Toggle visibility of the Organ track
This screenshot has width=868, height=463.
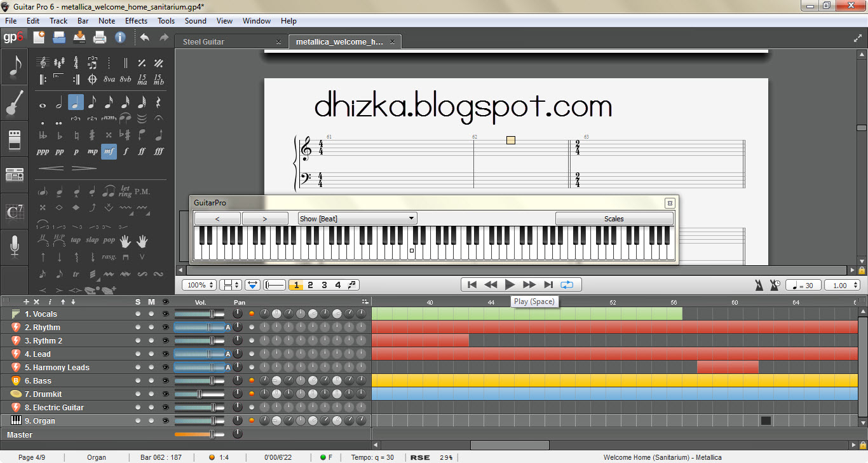tap(166, 421)
